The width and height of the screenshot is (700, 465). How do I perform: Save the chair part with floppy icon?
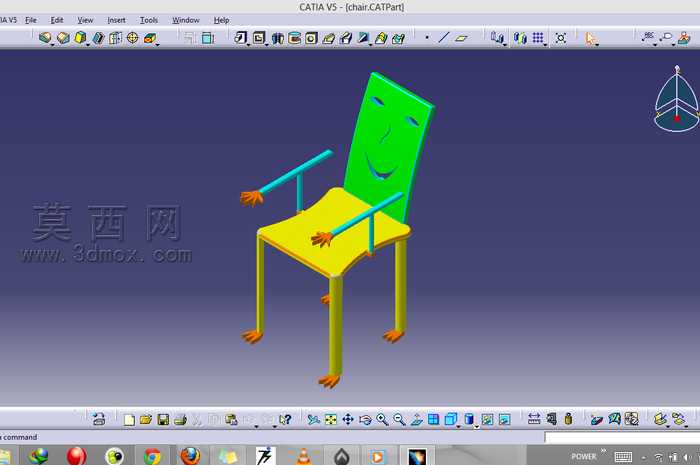pos(163,419)
